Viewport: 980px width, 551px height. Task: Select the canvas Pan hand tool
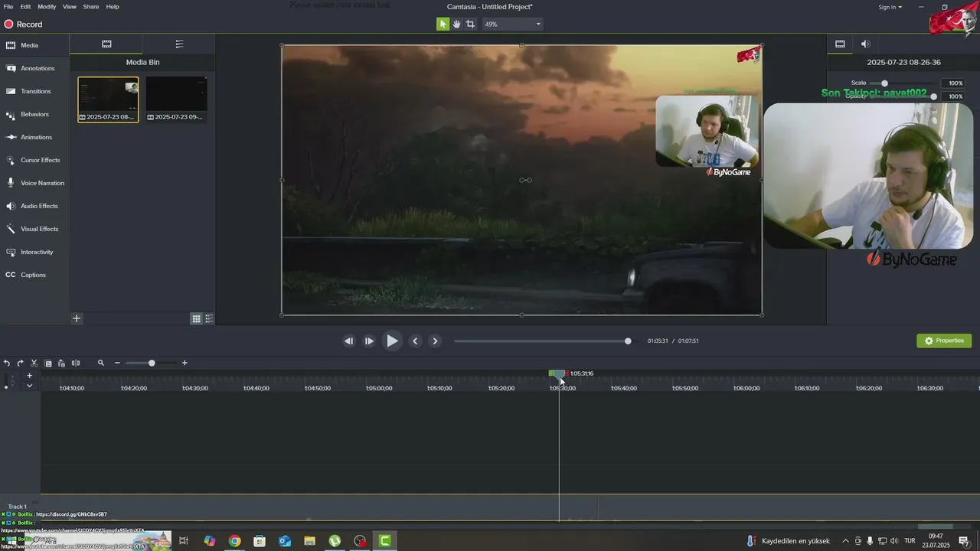click(x=456, y=24)
